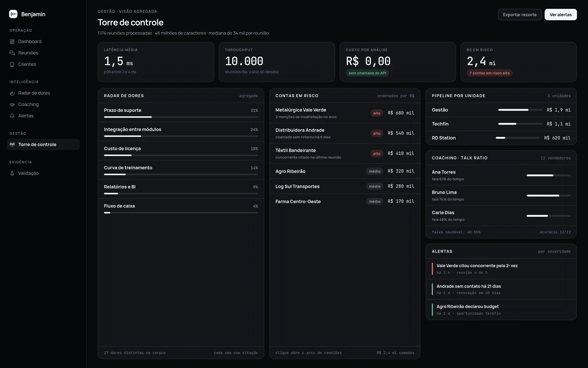Click the Gestão pipeline bar
The height and width of the screenshot is (368, 588).
coord(520,110)
